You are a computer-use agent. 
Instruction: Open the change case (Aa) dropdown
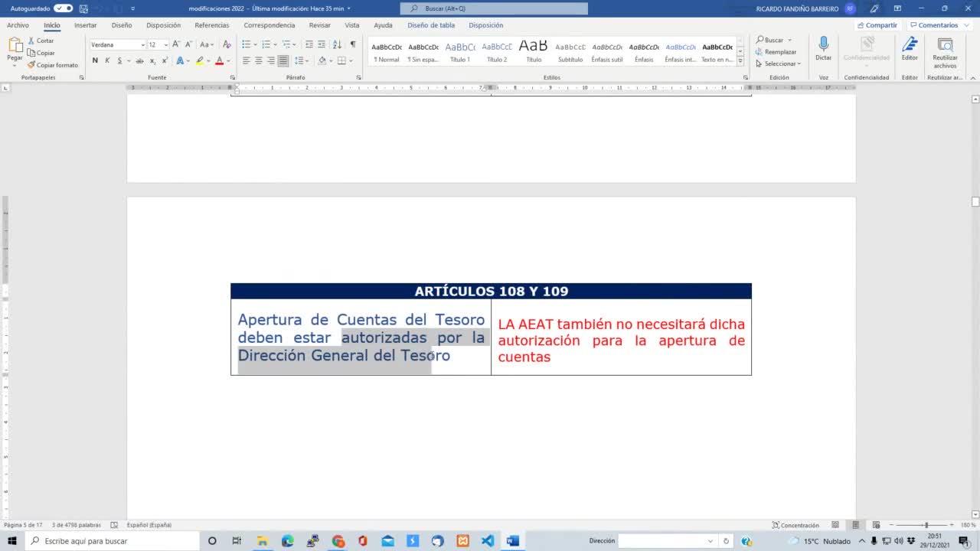point(205,44)
